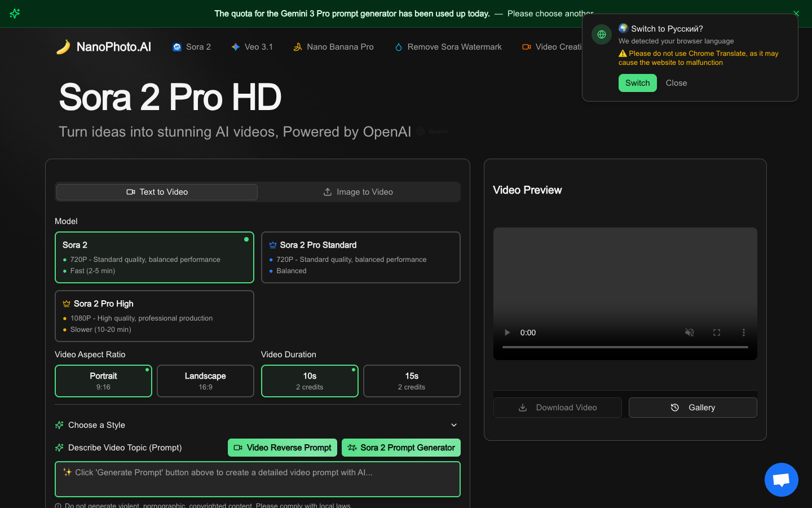Choose Landscape 16:9 aspect ratio
Screen dimensions: 812x508
click(205, 381)
